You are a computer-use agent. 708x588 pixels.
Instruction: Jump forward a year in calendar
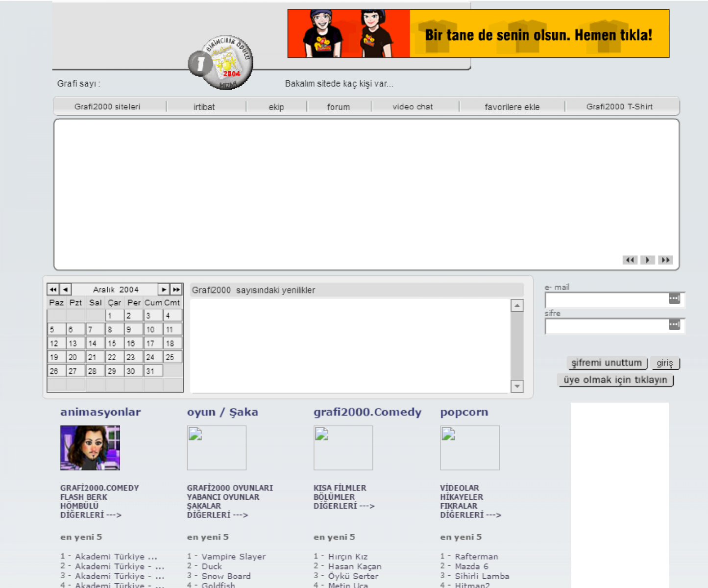click(176, 290)
